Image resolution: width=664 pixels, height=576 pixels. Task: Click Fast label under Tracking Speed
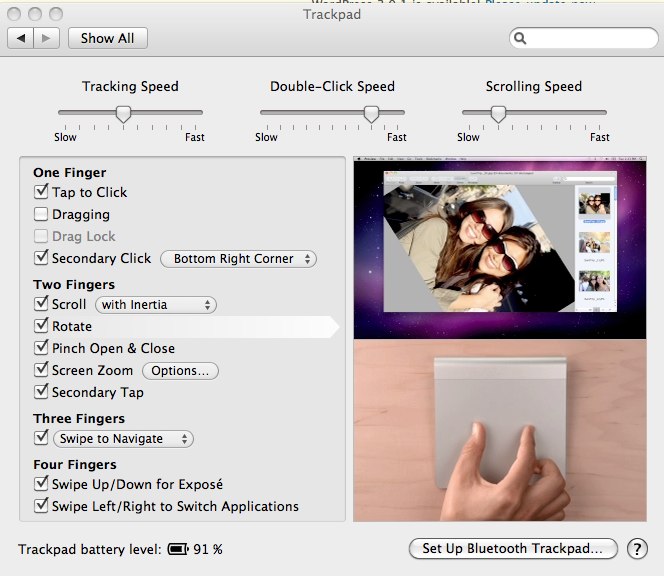pos(195,137)
